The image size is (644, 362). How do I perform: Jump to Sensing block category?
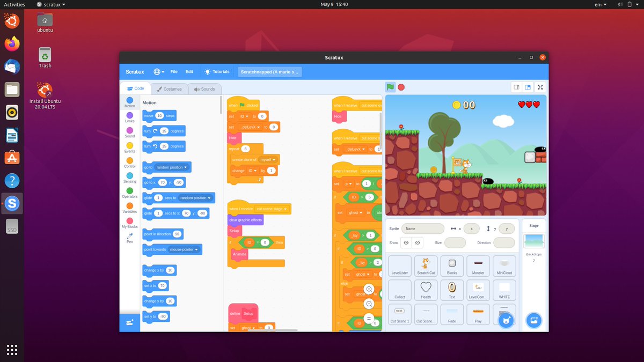(130, 177)
